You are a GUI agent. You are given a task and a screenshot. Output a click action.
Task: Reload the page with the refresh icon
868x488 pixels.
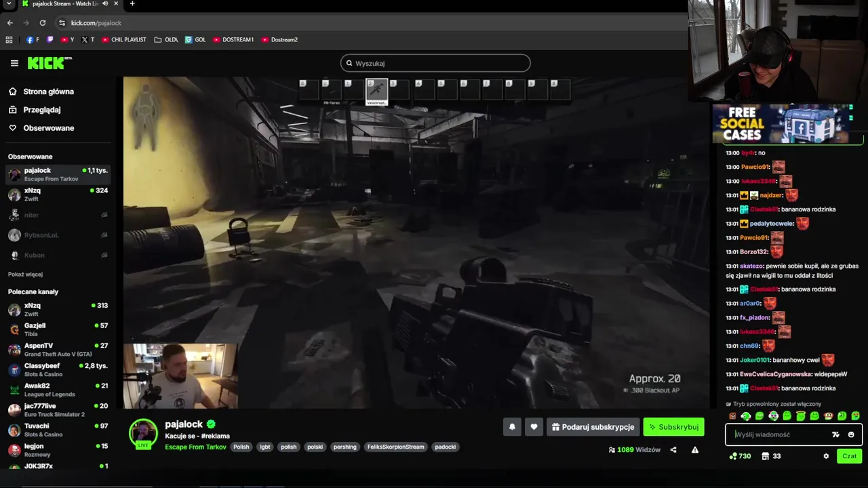pos(42,23)
